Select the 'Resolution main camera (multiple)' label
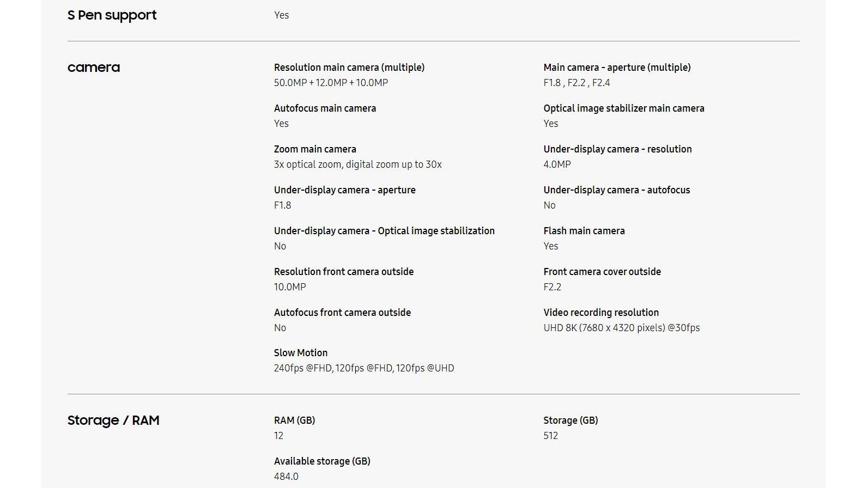This screenshot has width=868, height=488. tap(349, 68)
